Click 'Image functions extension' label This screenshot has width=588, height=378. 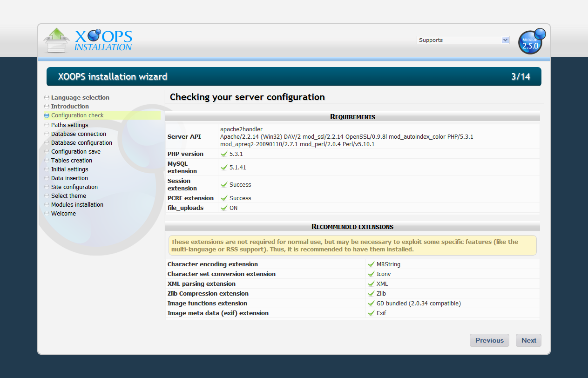pos(207,303)
